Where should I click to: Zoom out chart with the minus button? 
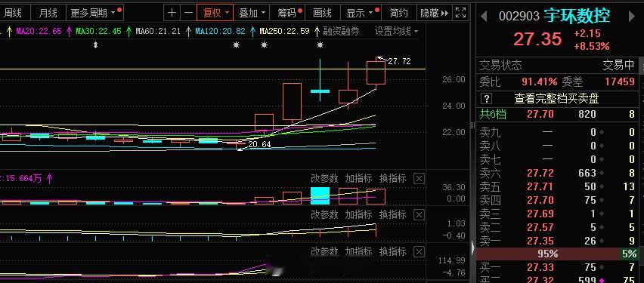pyautogui.click(x=188, y=13)
